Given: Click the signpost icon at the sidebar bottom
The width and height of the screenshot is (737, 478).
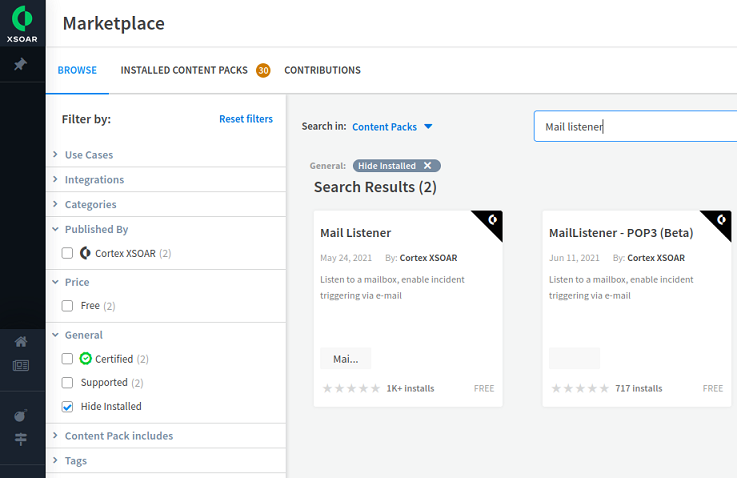Looking at the screenshot, I should 21,440.
